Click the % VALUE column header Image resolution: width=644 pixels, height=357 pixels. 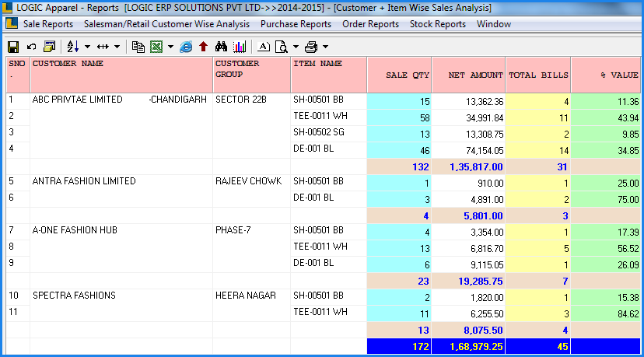[x=606, y=75]
